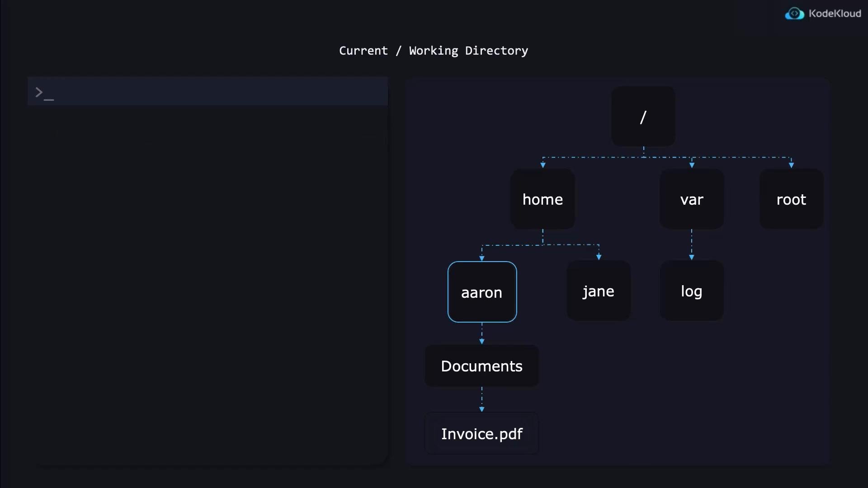The width and height of the screenshot is (868, 488).
Task: Click the KodeKloud brand text
Action: click(x=835, y=14)
